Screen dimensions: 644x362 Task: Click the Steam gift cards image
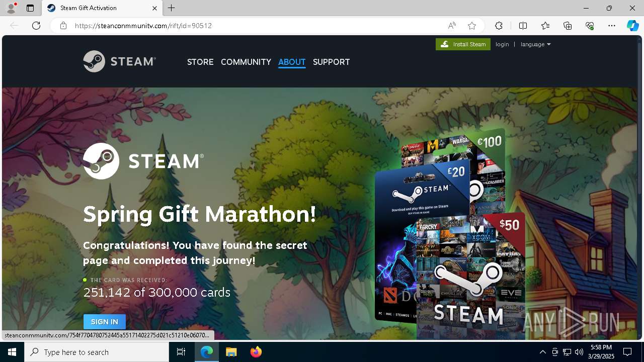pyautogui.click(x=450, y=234)
